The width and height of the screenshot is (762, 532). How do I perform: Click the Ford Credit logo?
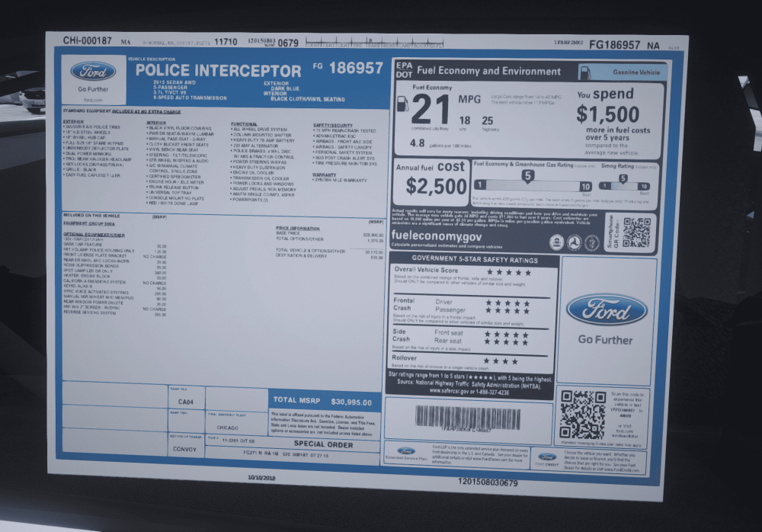coord(547,457)
